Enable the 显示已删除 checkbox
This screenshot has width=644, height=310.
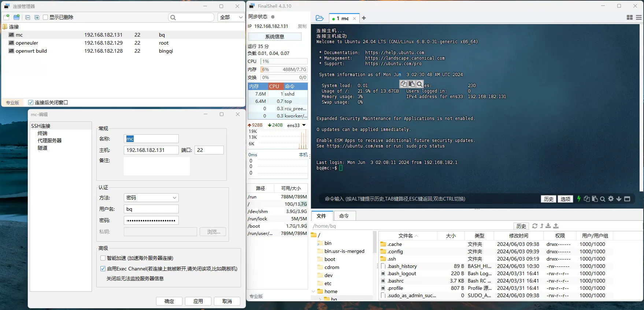pyautogui.click(x=46, y=17)
